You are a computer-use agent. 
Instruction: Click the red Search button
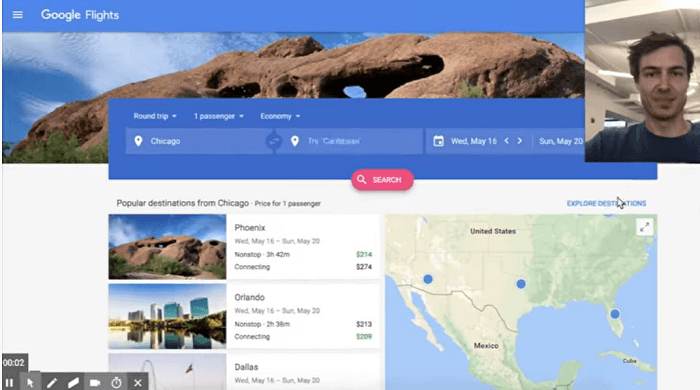(382, 180)
